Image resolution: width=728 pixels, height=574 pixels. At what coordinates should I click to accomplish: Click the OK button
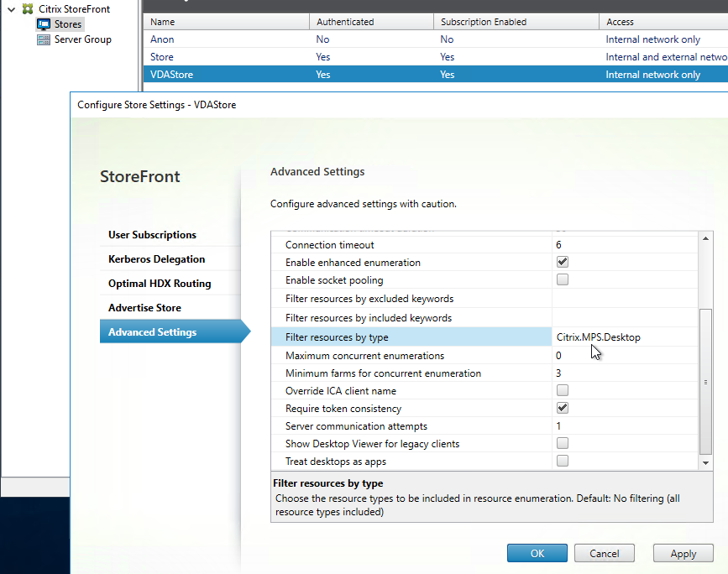[x=537, y=553]
